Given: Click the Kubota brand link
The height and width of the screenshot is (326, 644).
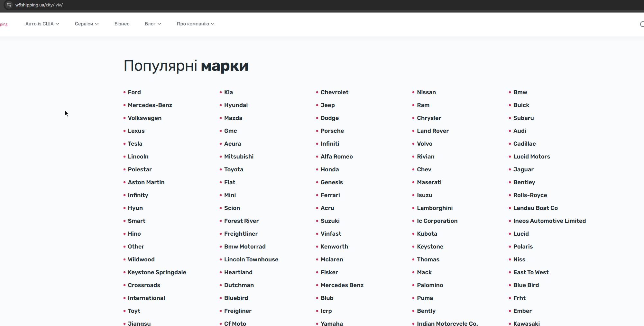Looking at the screenshot, I should [x=427, y=234].
